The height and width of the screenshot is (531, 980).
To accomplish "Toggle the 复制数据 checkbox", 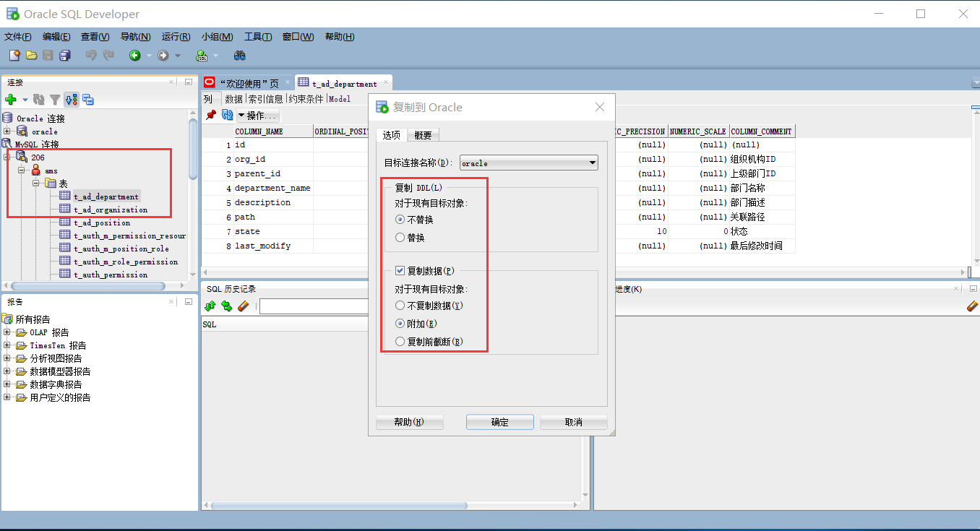I will [x=400, y=271].
